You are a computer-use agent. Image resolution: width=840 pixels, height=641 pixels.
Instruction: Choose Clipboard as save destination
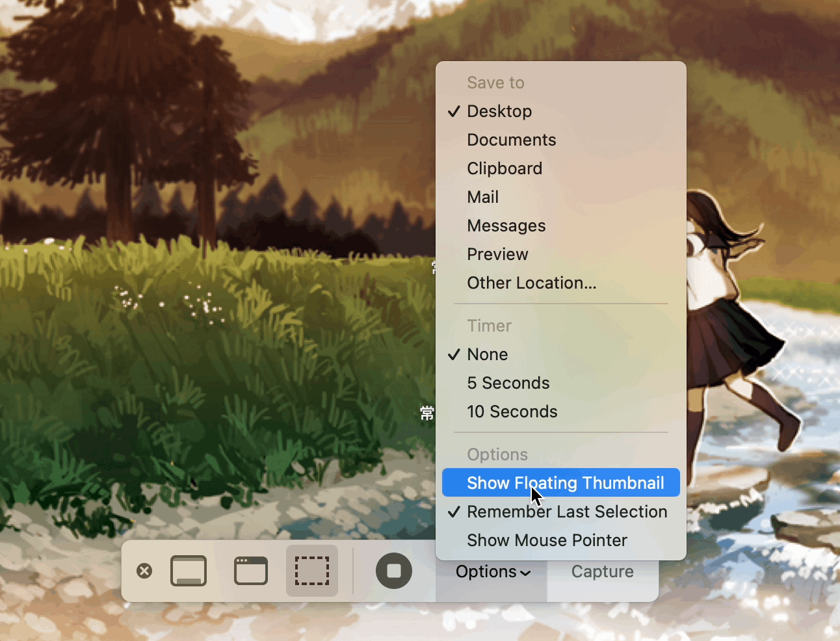(x=561, y=168)
